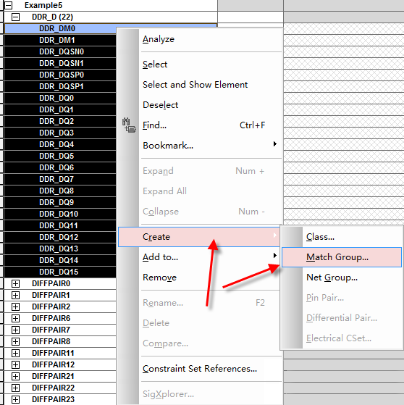The width and height of the screenshot is (404, 405).
Task: Expand the DIFFPAIR6 row
Action: tap(15, 318)
